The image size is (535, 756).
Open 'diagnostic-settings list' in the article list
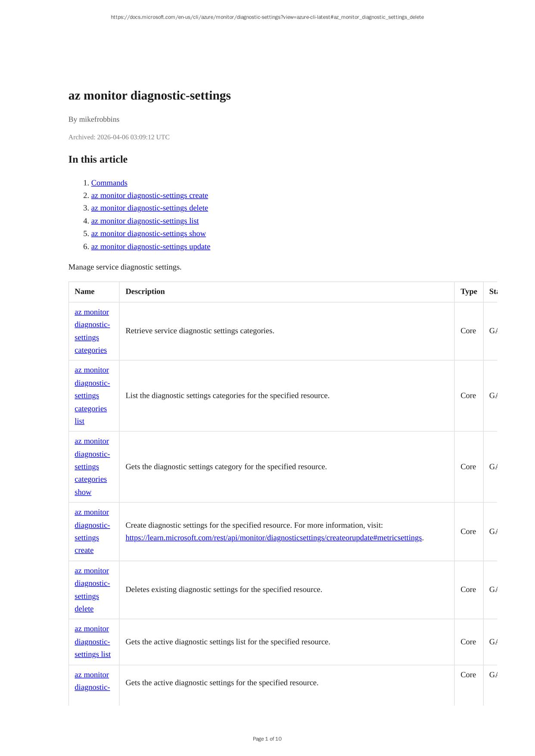pyautogui.click(x=145, y=221)
